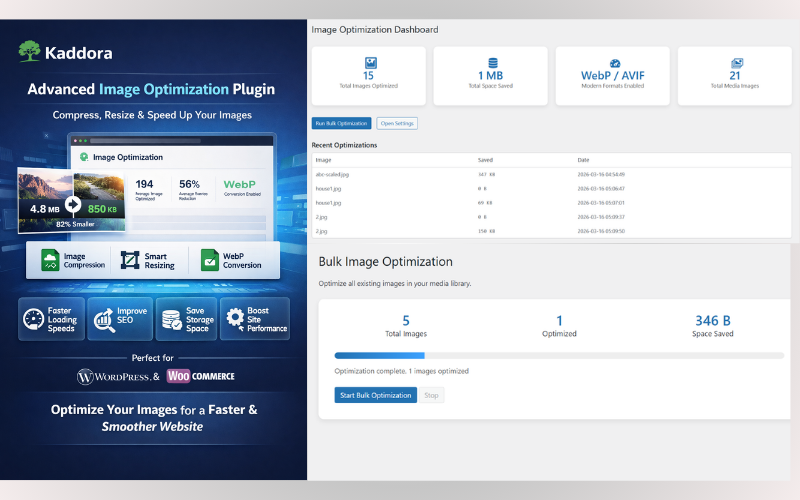Click the green 850 KB size label
This screenshot has width=800, height=500.
(102, 209)
